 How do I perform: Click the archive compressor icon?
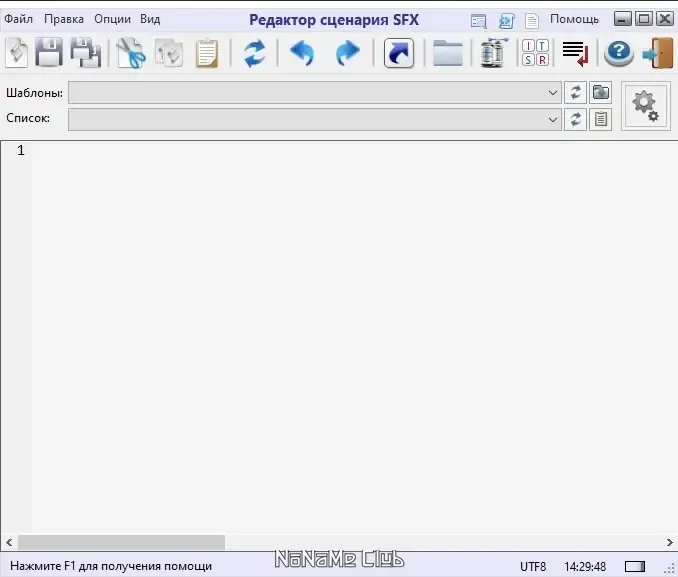tap(494, 53)
